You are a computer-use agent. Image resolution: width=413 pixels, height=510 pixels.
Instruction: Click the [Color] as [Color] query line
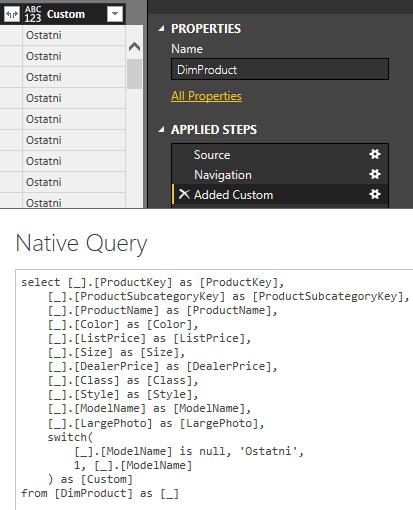coord(123,324)
